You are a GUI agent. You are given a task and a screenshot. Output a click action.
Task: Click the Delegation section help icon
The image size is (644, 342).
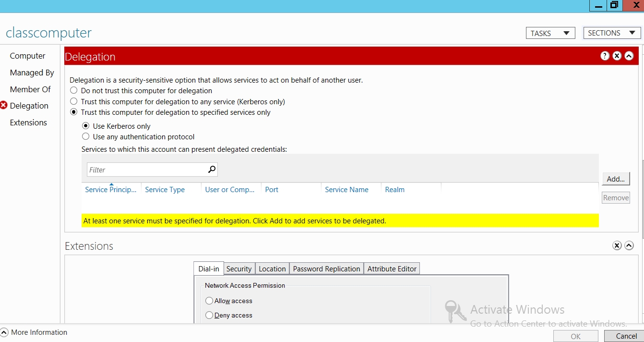point(605,56)
